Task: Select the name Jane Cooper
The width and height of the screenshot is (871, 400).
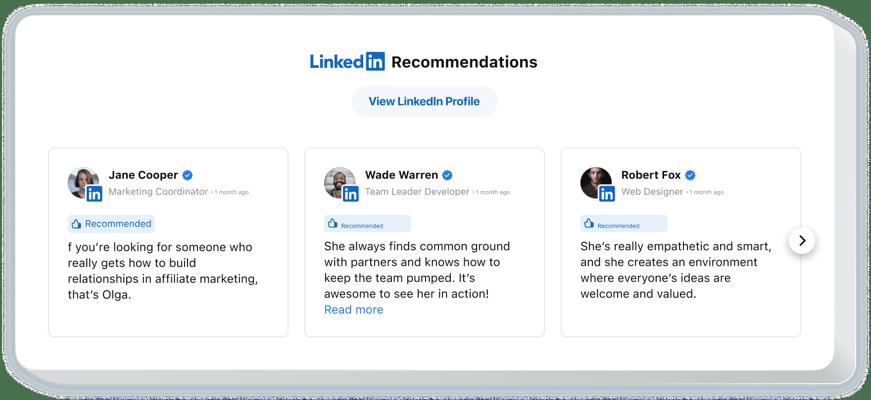Action: [x=143, y=175]
